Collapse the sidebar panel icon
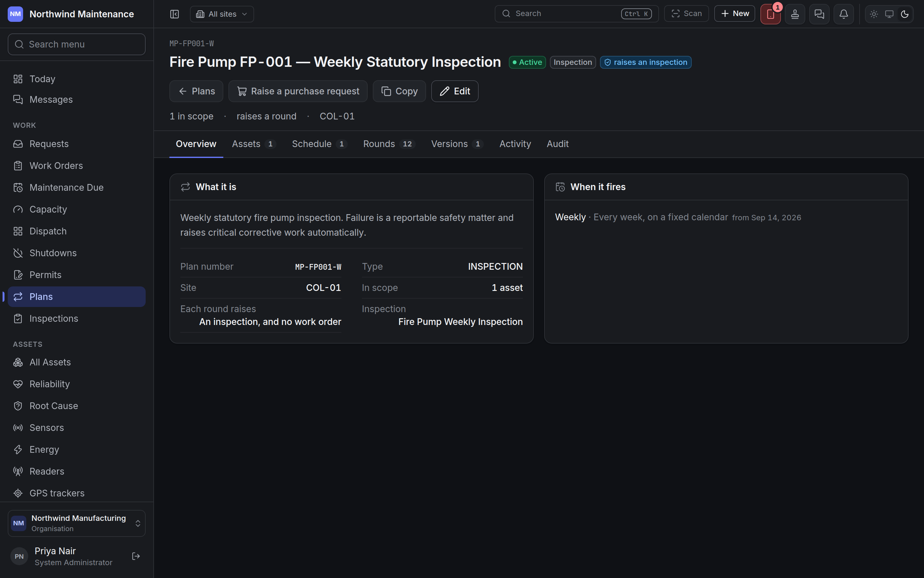 pos(175,14)
